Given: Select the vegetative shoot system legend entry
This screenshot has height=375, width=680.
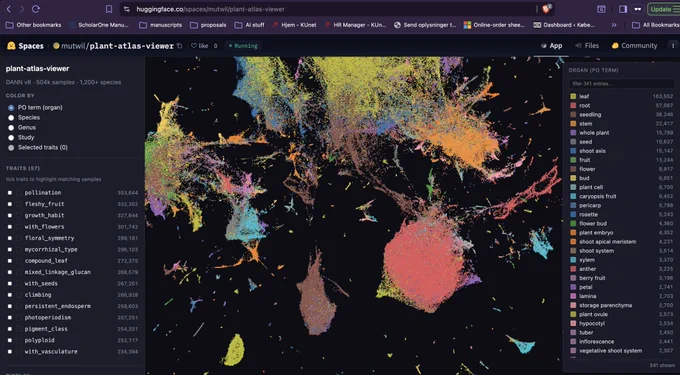Looking at the screenshot, I should pyautogui.click(x=621, y=351).
